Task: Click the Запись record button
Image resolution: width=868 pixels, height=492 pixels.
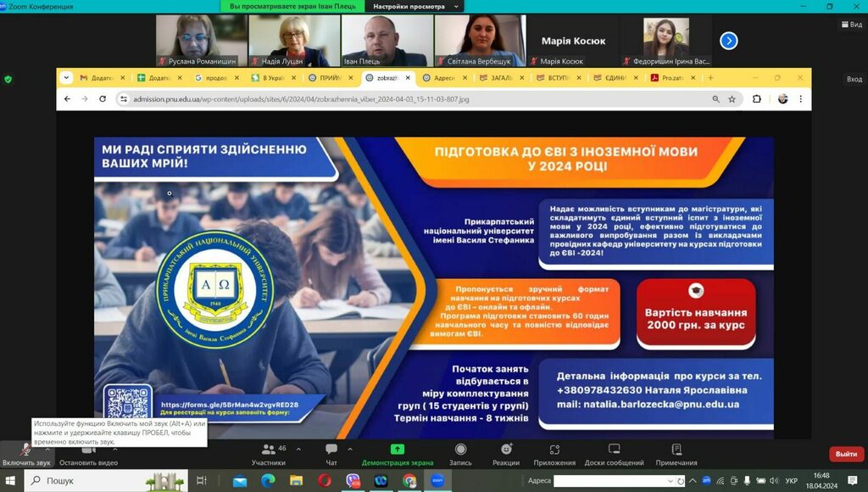Action: (460, 454)
